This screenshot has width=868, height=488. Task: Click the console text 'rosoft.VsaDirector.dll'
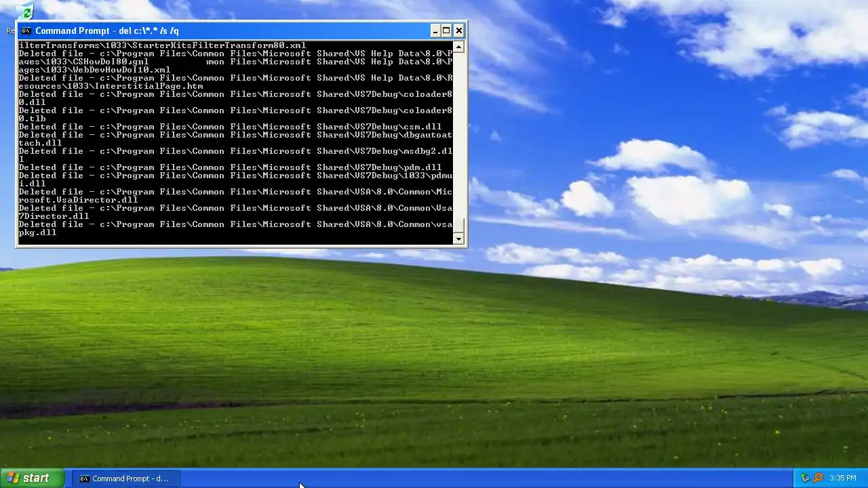click(x=78, y=200)
